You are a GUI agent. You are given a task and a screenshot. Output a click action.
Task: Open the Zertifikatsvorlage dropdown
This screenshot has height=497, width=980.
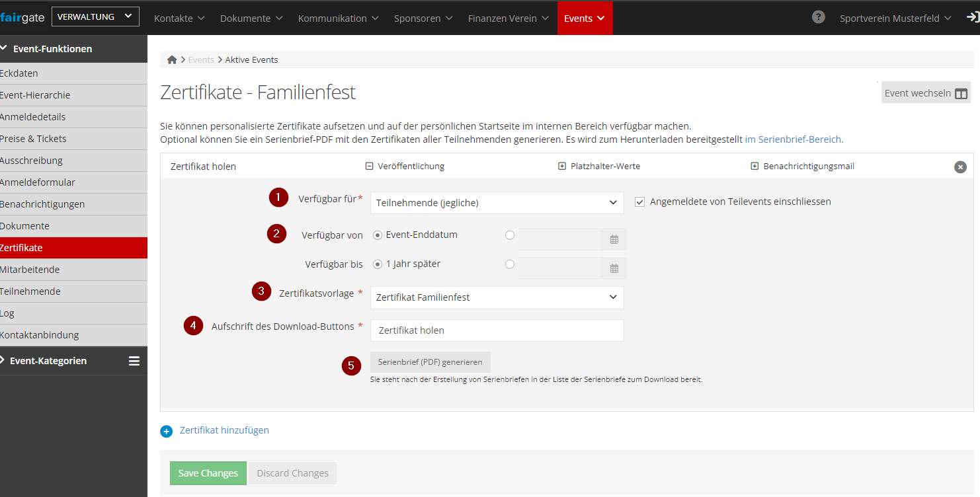pos(497,297)
